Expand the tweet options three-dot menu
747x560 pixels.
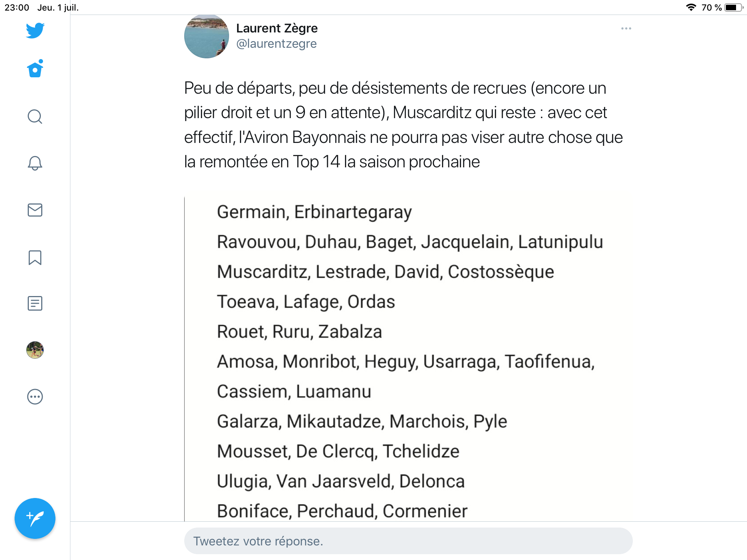(x=626, y=28)
